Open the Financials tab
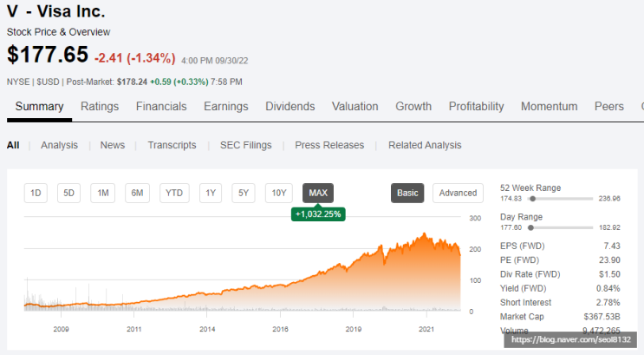This screenshot has height=355, width=644. [x=161, y=107]
